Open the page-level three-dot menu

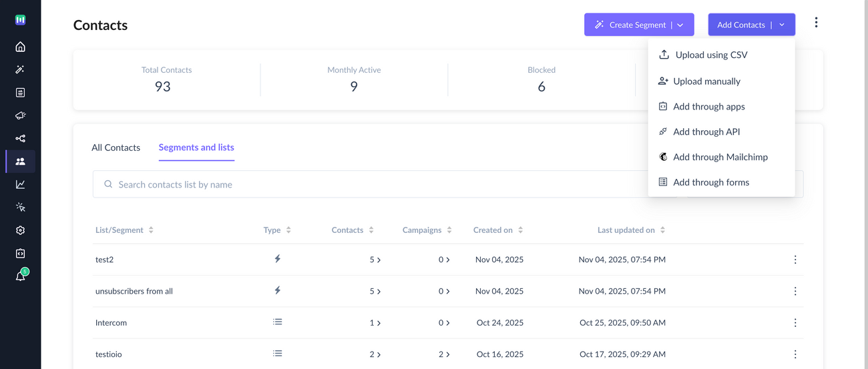pos(816,23)
